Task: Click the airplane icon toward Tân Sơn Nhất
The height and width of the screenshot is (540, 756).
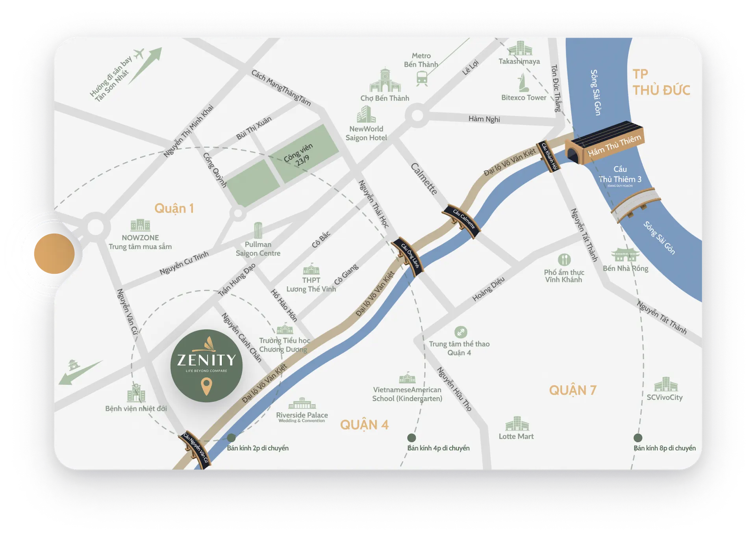Action: pyautogui.click(x=139, y=54)
